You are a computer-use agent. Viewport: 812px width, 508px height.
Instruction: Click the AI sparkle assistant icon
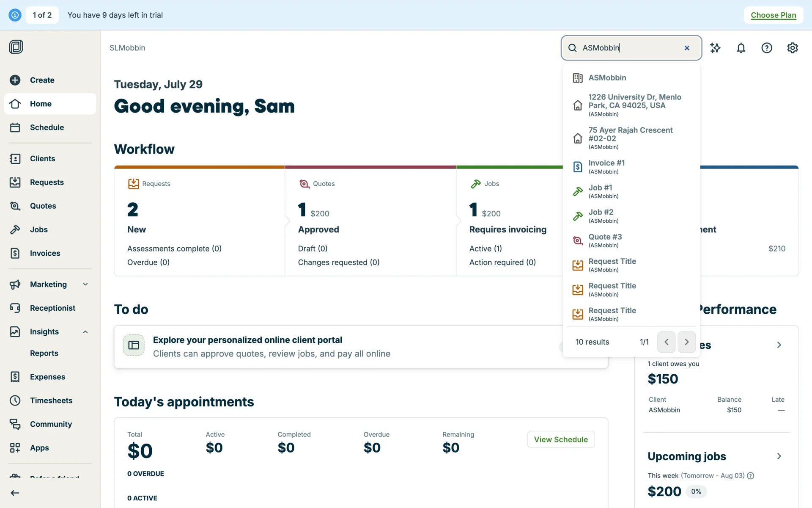715,48
